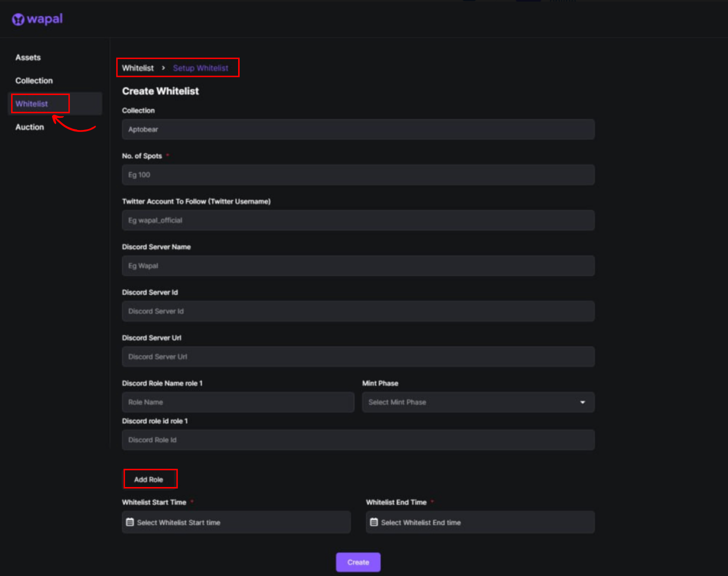Click the wapal logo icon
This screenshot has height=576, width=728.
coord(18,19)
